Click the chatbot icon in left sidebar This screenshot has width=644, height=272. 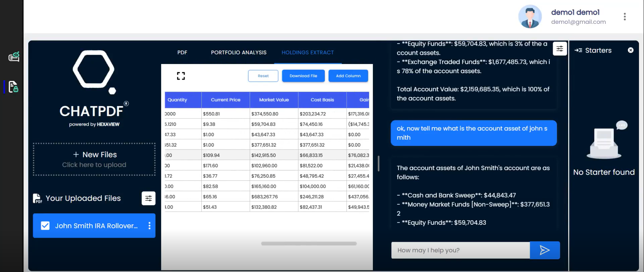pos(14,57)
